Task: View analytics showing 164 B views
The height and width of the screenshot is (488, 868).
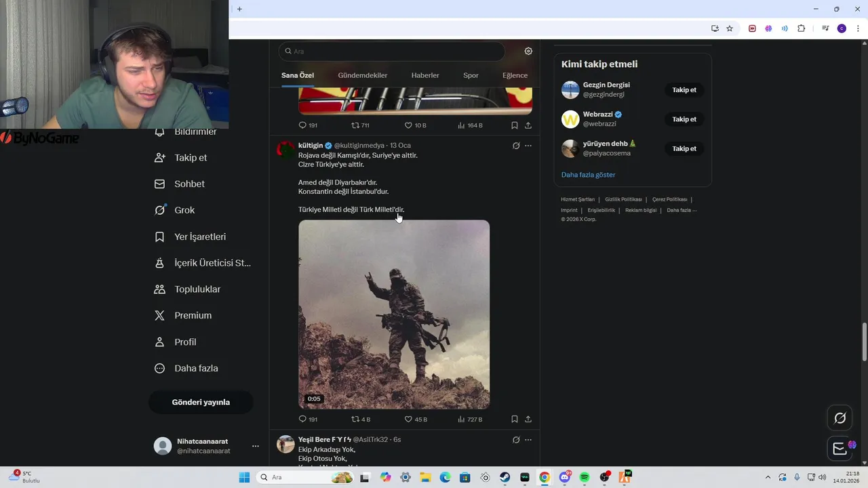Action: (470, 125)
